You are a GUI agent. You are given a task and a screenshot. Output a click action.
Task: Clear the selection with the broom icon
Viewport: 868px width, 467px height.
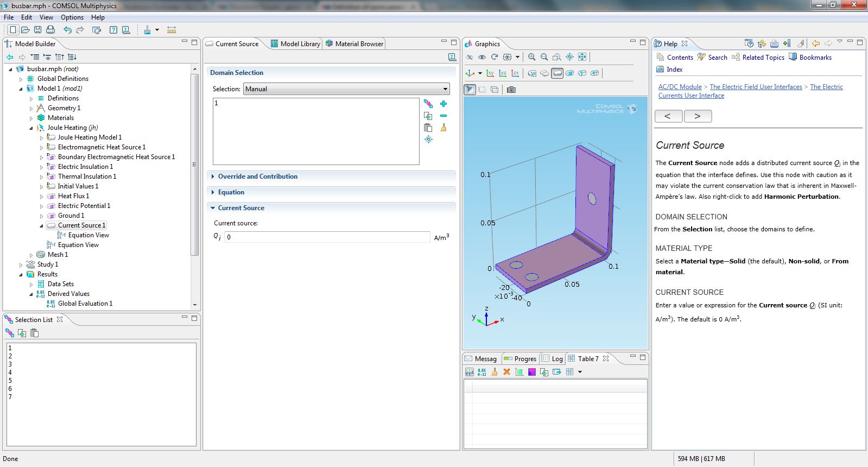coord(443,128)
